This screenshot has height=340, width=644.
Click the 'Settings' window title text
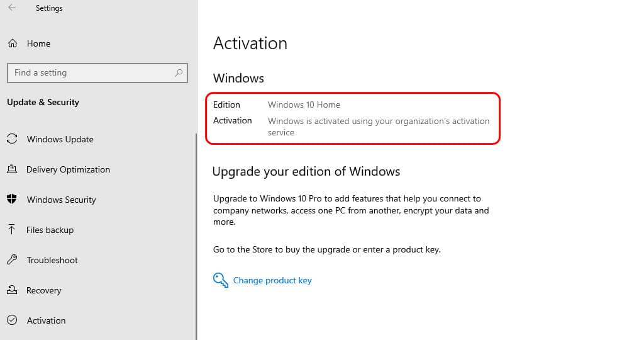49,8
